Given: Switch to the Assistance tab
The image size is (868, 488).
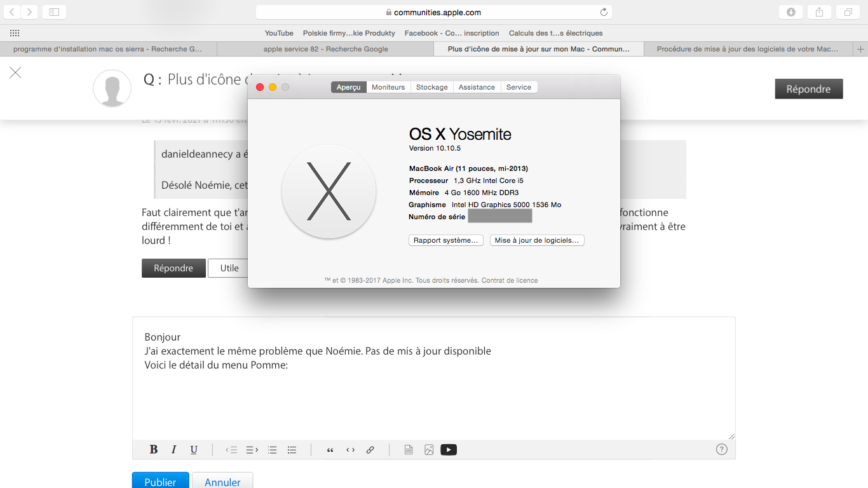Looking at the screenshot, I should coord(477,87).
